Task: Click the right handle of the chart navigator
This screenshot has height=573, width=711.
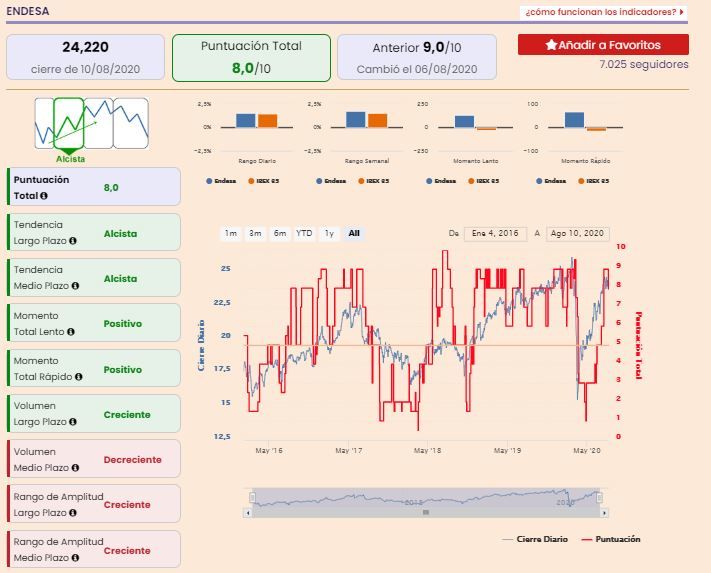Action: click(599, 498)
